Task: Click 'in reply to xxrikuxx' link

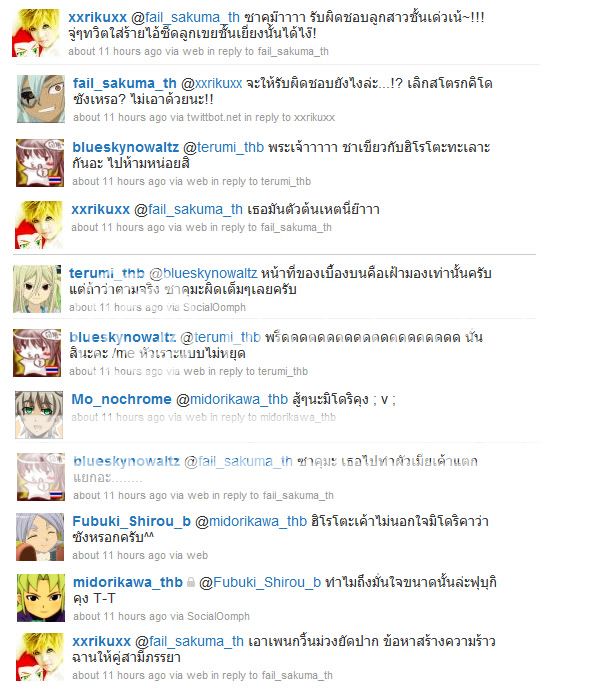Action: tap(289, 117)
